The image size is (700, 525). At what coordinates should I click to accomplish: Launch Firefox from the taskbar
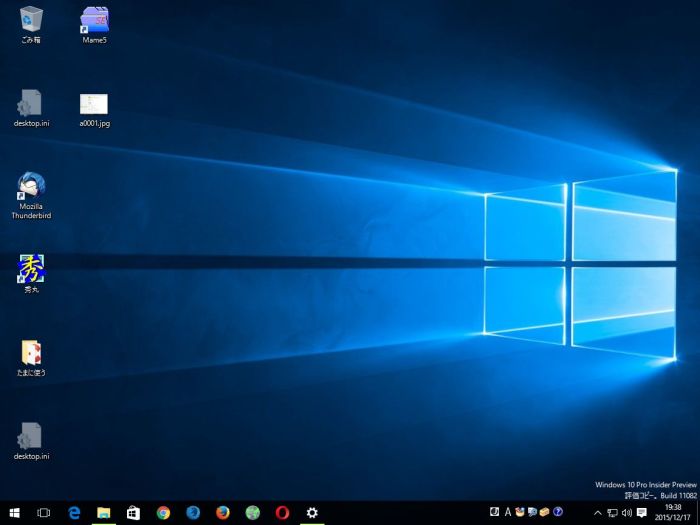coord(223,512)
